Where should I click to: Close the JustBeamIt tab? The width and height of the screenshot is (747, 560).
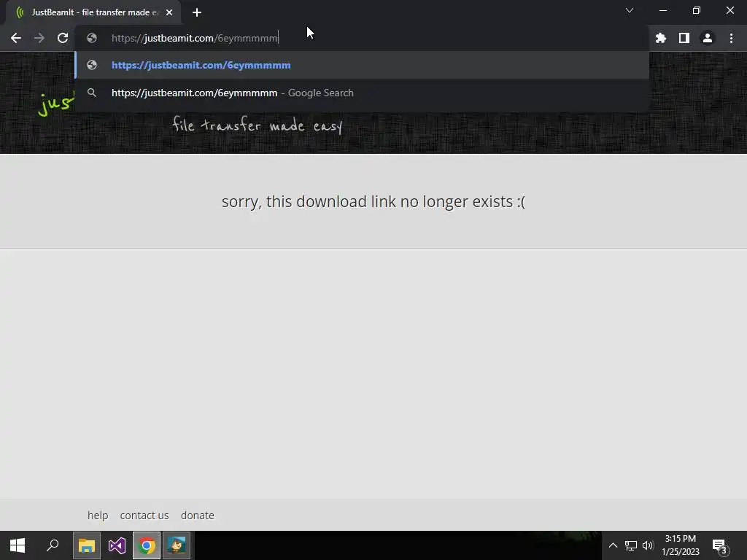[169, 12]
